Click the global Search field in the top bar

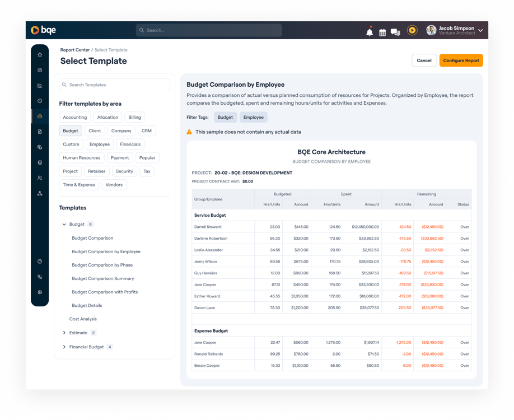[209, 30]
